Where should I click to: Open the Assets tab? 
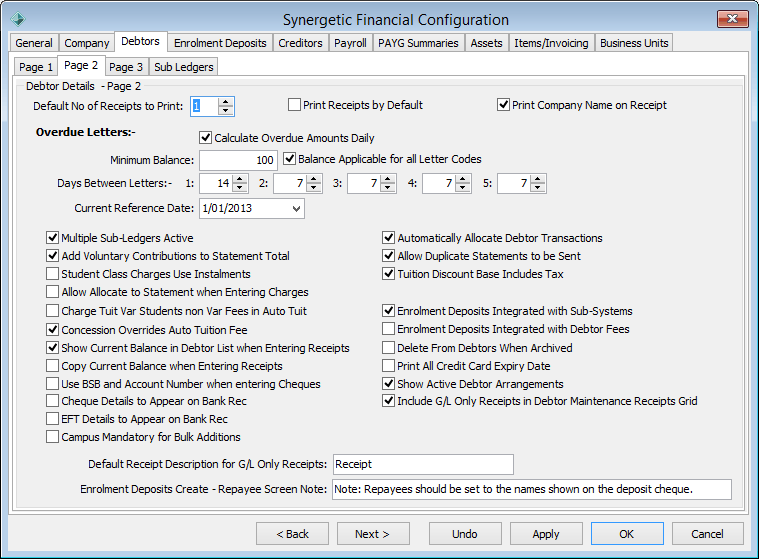[486, 43]
